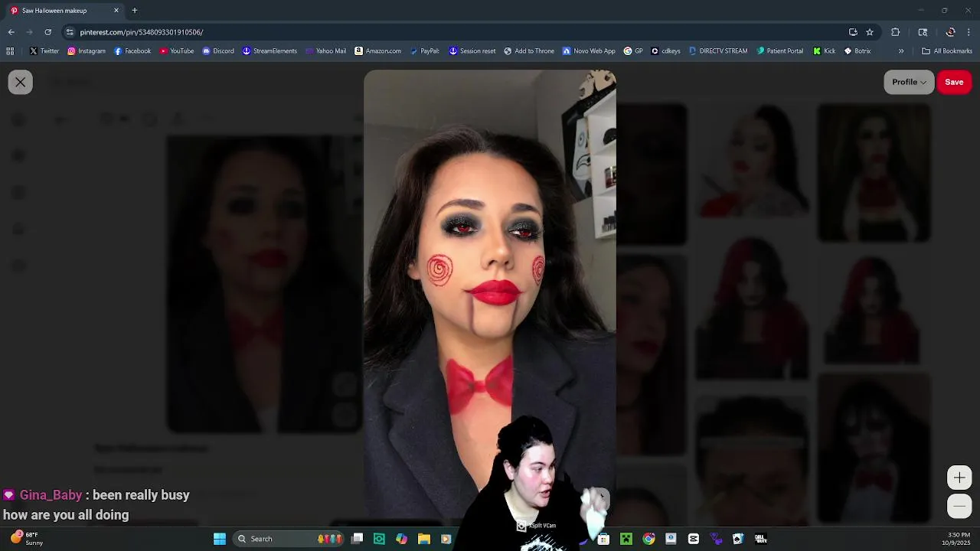Install app icon in the address bar
The width and height of the screenshot is (980, 551).
pos(853,32)
